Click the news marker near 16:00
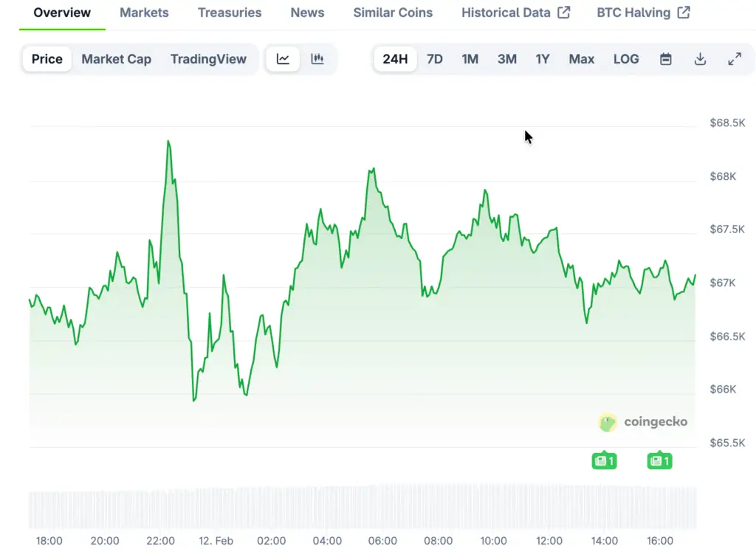 click(659, 461)
